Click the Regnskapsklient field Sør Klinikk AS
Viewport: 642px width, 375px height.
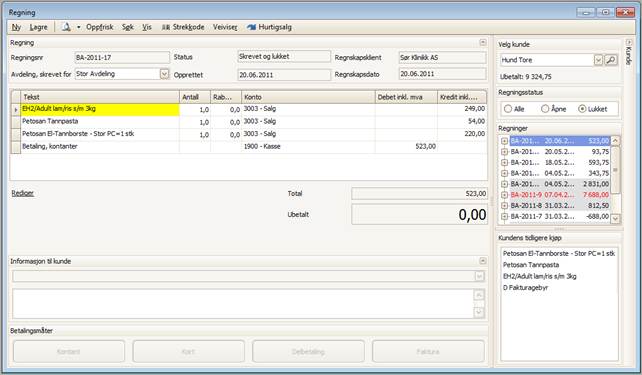tap(443, 57)
